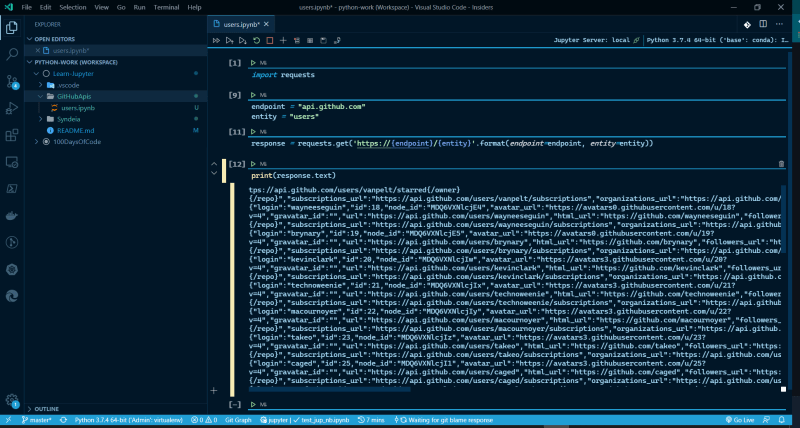Clear all cell outputs icon

296,40
